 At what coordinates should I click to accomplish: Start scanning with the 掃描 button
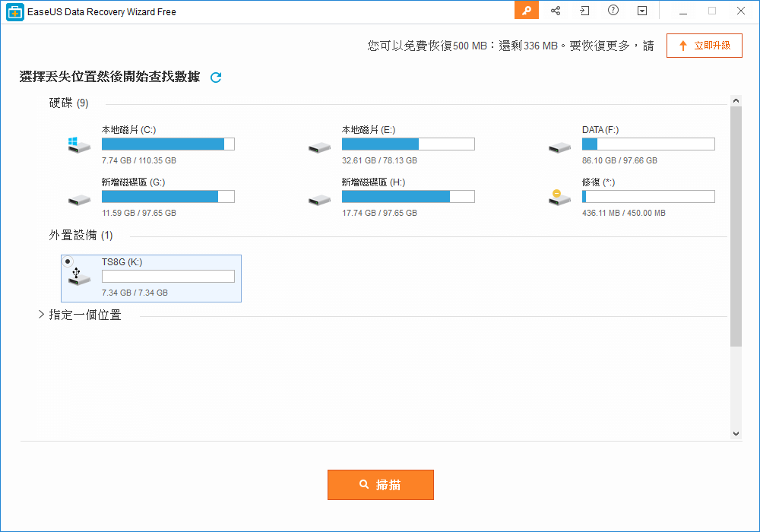[x=380, y=484]
